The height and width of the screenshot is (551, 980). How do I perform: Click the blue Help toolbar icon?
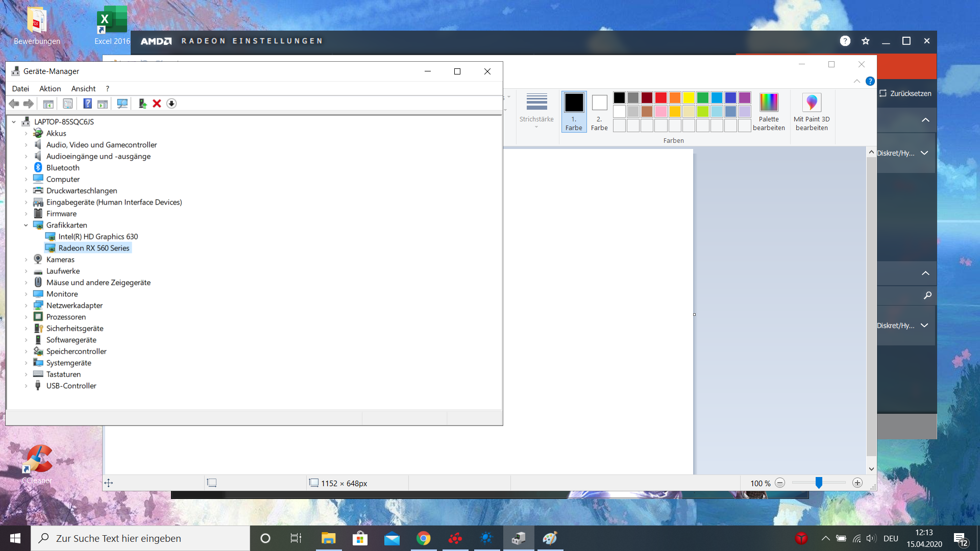coord(87,104)
